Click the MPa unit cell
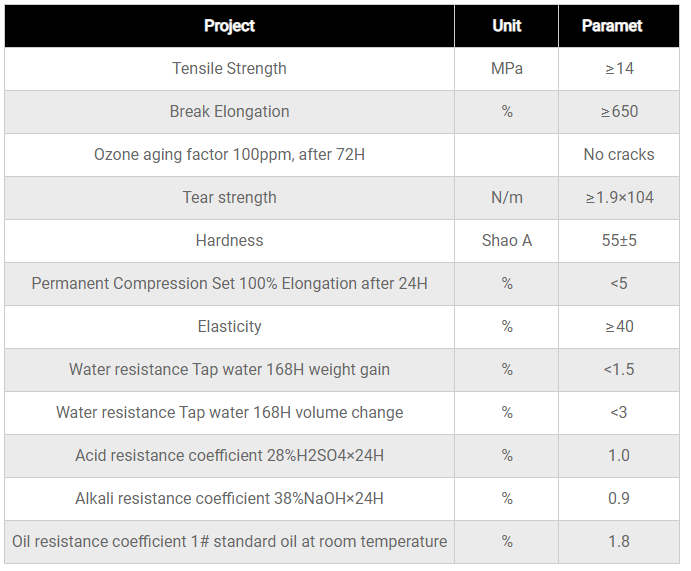691x571 pixels. coord(506,69)
